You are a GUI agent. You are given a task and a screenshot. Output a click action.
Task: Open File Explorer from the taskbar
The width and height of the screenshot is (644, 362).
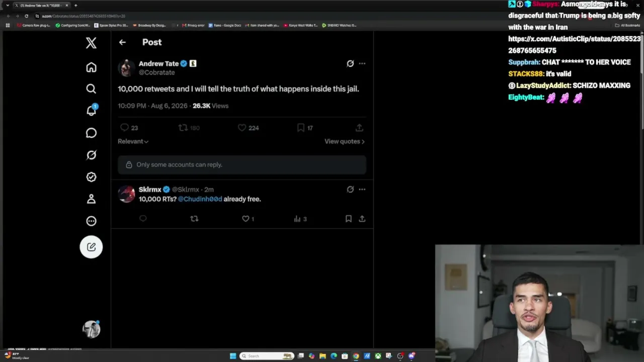(x=323, y=356)
